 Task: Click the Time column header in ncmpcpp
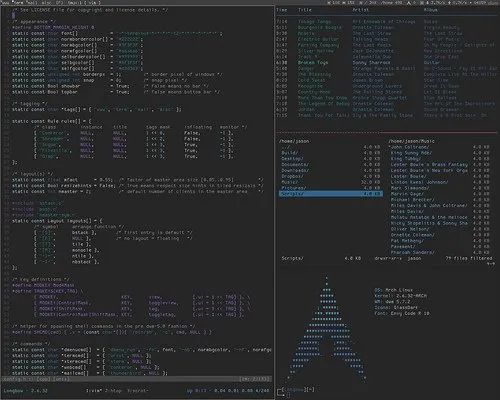coord(282,10)
